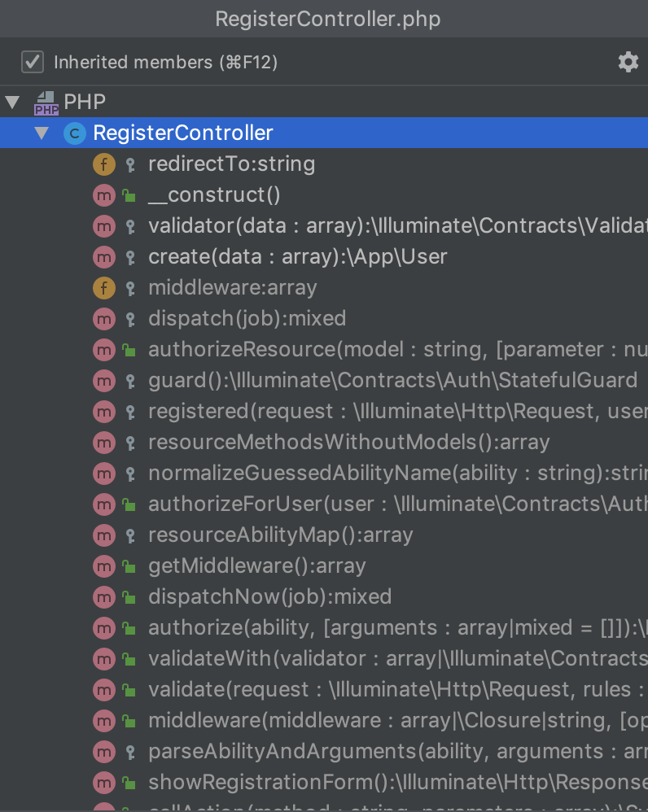Click the method icon beside validator(data : array)

pyautogui.click(x=104, y=226)
